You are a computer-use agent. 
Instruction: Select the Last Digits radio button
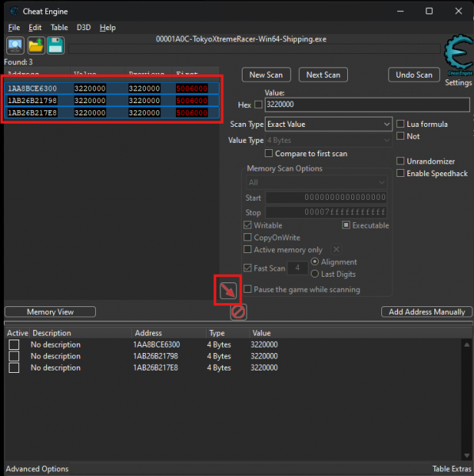pos(315,274)
